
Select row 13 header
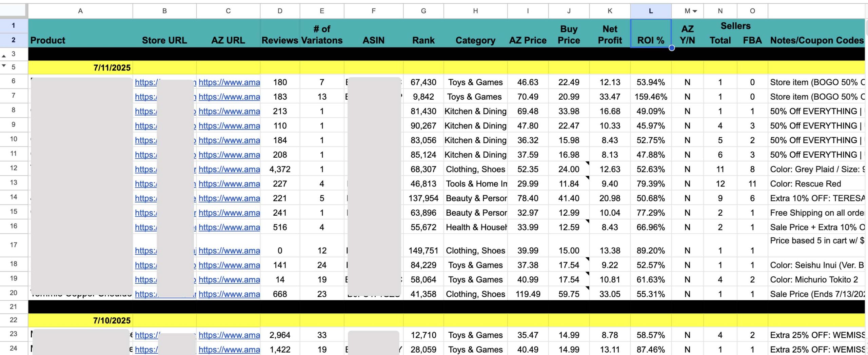pos(14,182)
